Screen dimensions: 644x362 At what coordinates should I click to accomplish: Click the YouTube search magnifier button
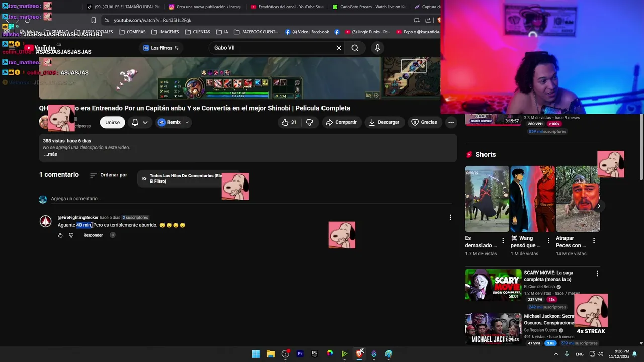click(x=355, y=48)
